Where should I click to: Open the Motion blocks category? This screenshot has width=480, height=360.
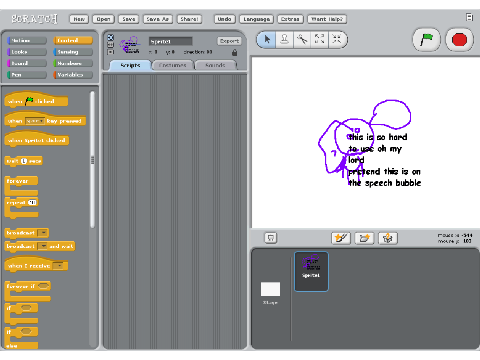click(27, 40)
